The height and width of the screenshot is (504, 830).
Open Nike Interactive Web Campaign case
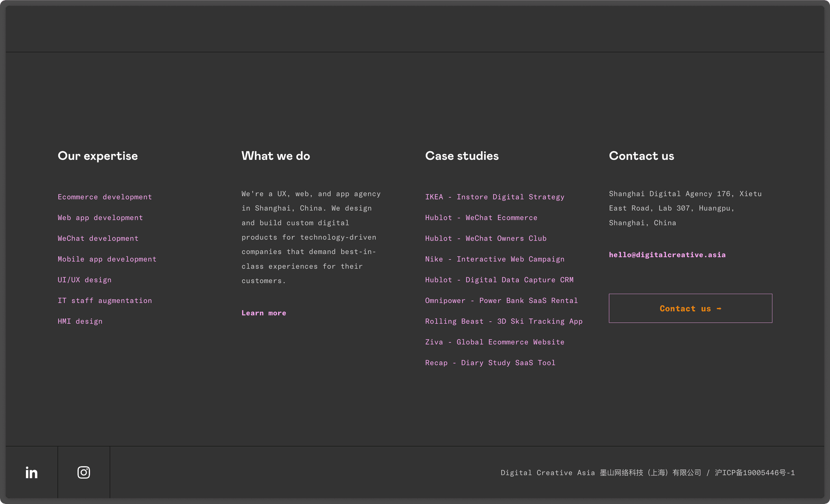pos(495,259)
